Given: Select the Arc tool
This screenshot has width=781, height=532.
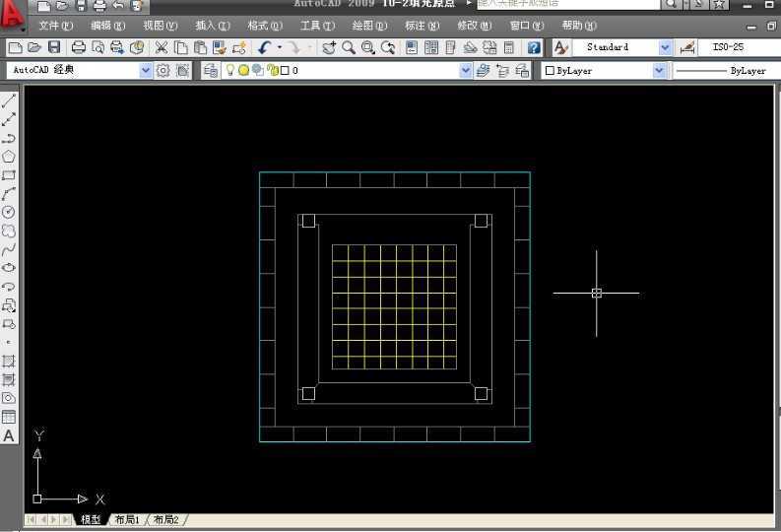Looking at the screenshot, I should pyautogui.click(x=9, y=194).
